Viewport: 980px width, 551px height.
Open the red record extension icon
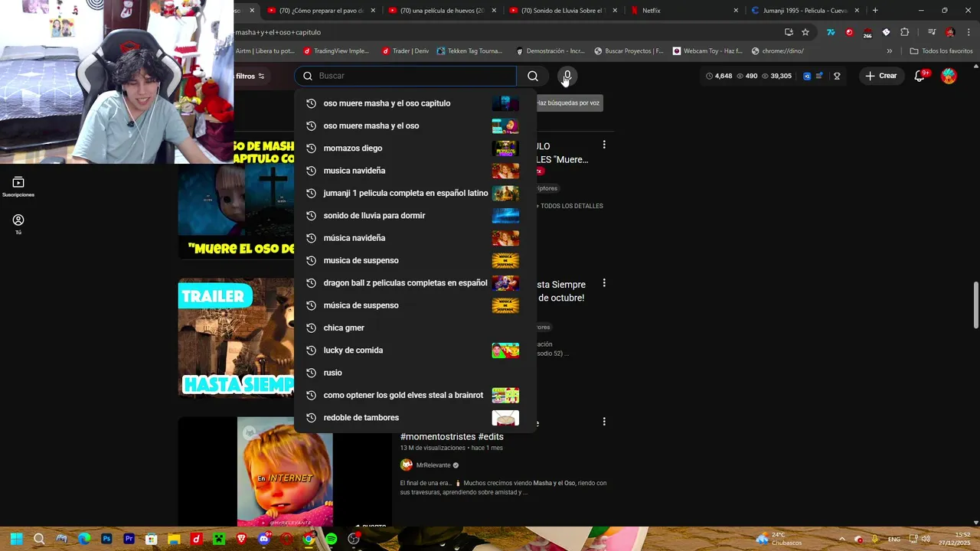(849, 32)
